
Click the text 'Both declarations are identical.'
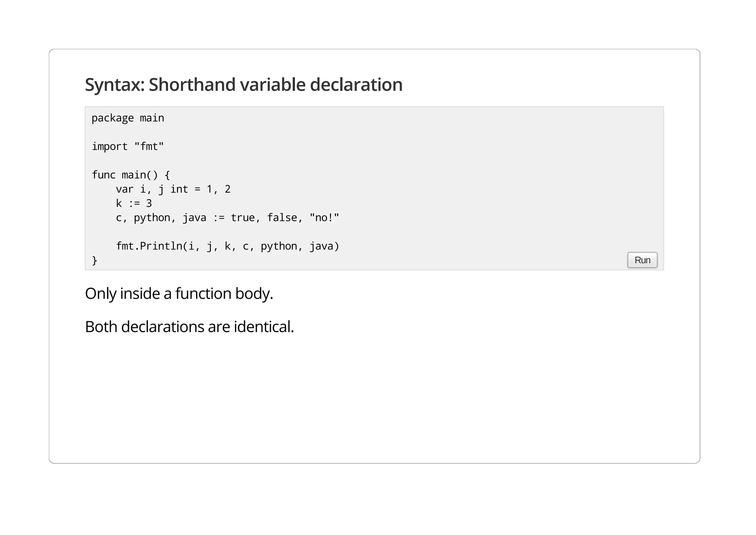click(x=189, y=327)
